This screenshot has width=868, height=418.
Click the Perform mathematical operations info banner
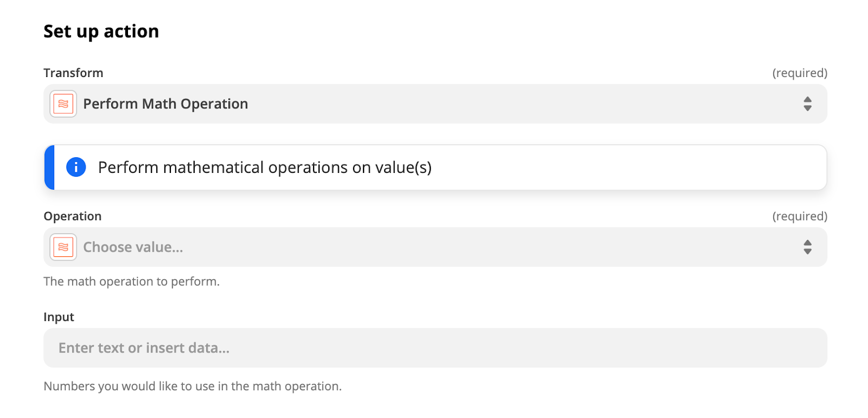435,167
